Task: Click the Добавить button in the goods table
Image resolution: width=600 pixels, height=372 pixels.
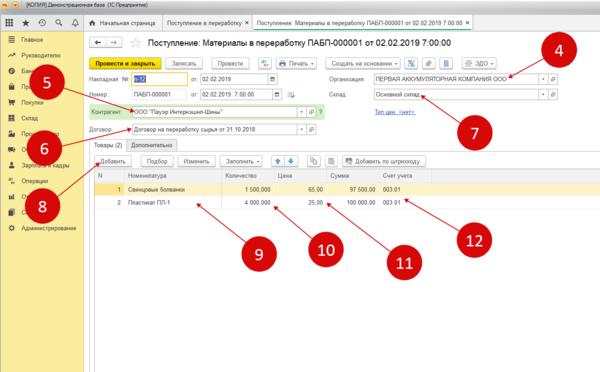Action: coord(113,162)
